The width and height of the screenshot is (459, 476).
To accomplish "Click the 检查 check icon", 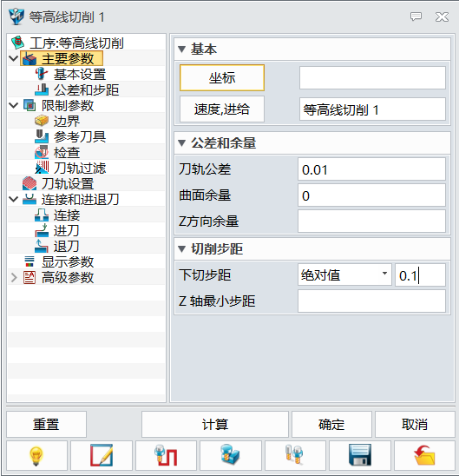I will [x=42, y=152].
